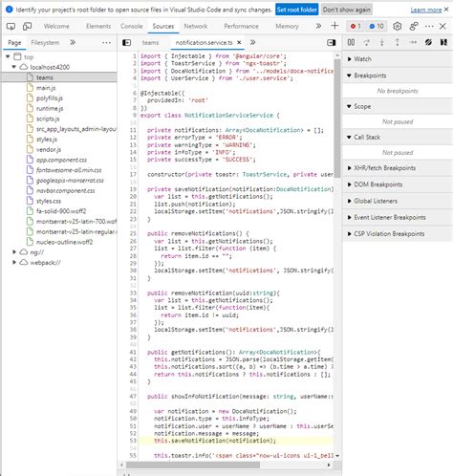Expand Event Listener Breakpoints section
Viewport: 453px width, 476px height.
[398, 217]
